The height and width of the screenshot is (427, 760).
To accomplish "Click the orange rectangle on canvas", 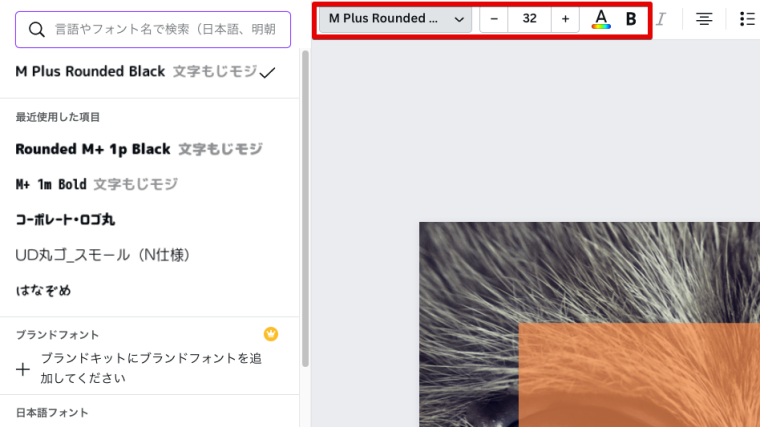I will point(639,375).
